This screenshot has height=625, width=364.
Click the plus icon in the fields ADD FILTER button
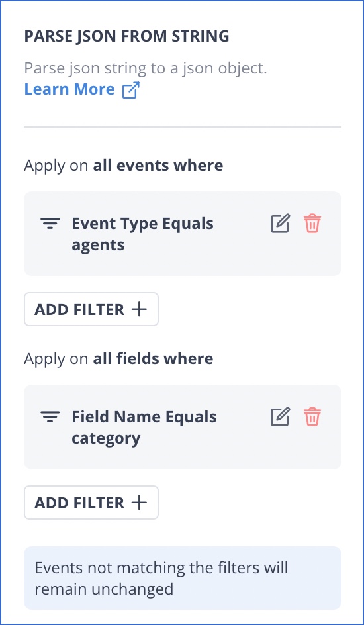140,503
